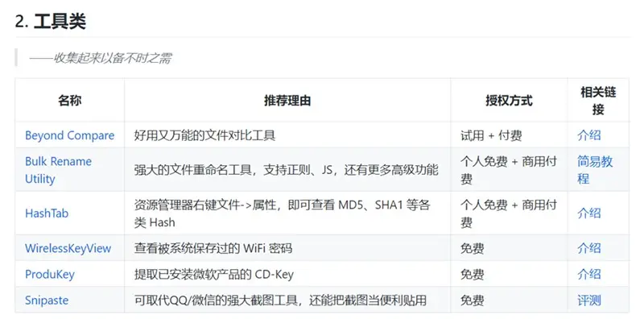Open the Beyond Compare link
The image size is (644, 319).
coord(69,135)
